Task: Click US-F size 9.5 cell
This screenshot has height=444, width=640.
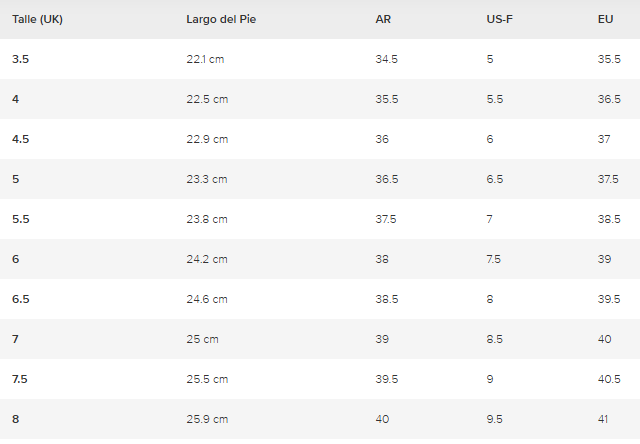Action: [494, 419]
